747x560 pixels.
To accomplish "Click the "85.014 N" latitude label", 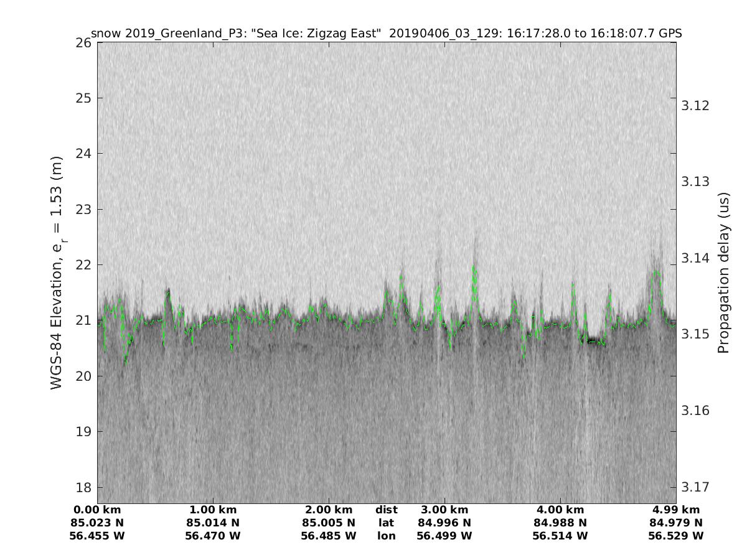I will 213,523.
